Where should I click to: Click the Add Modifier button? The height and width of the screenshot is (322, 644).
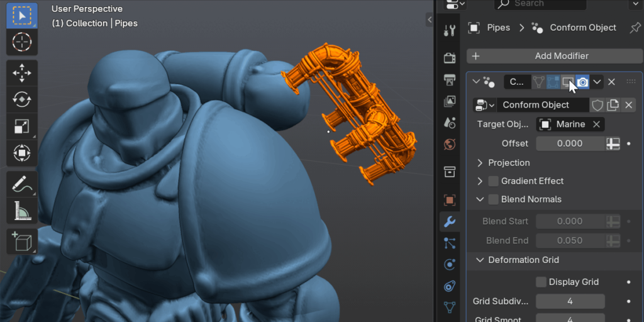pos(545,56)
